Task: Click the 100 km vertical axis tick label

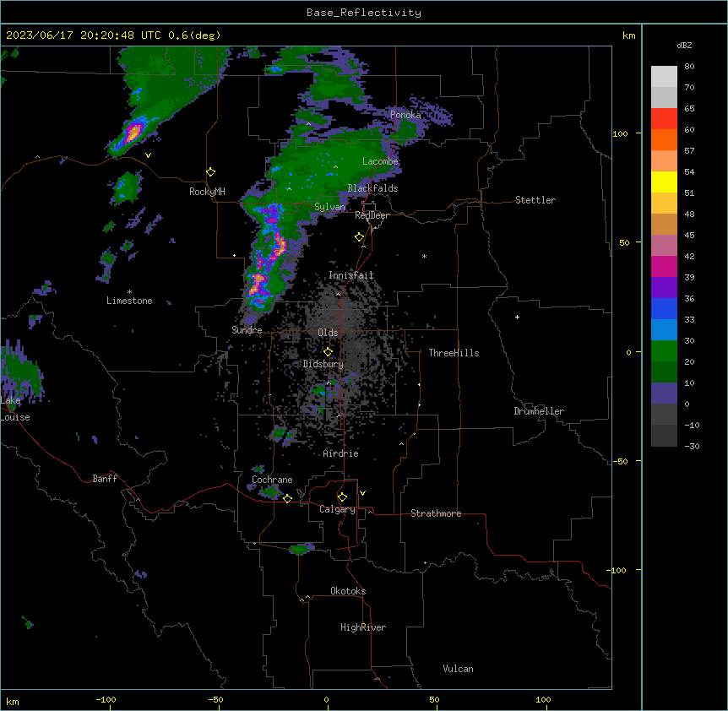Action: pyautogui.click(x=620, y=133)
